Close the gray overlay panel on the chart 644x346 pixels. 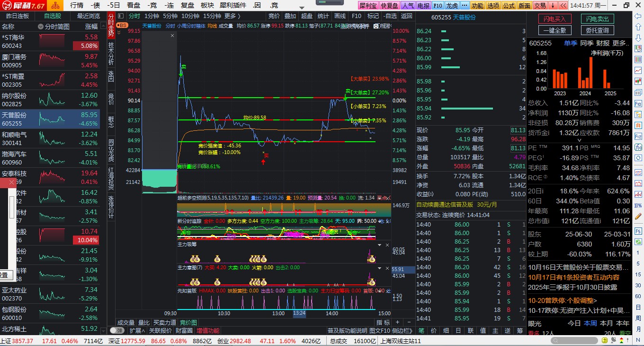[x=172, y=36]
